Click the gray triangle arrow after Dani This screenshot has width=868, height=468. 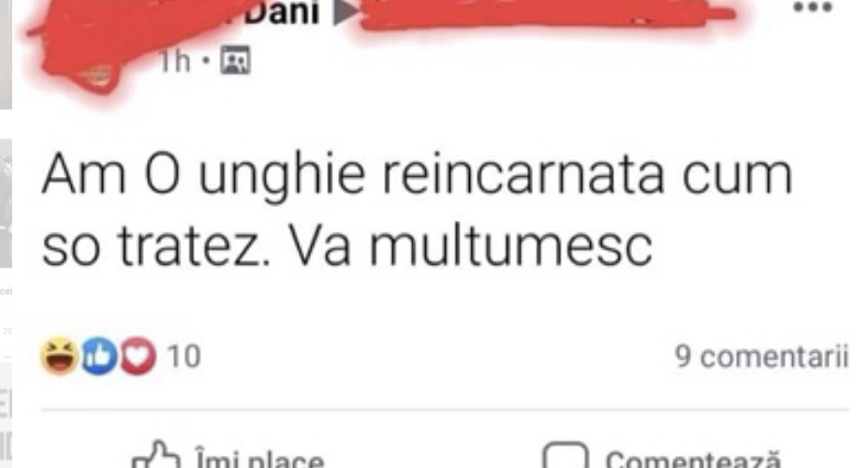[x=345, y=12]
